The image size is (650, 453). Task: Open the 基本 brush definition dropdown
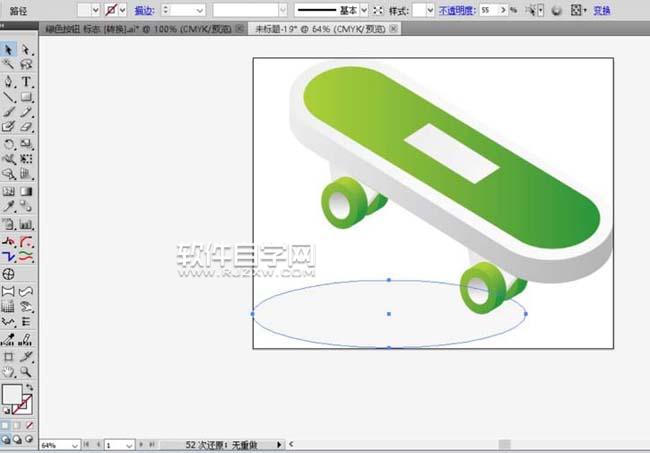point(364,10)
